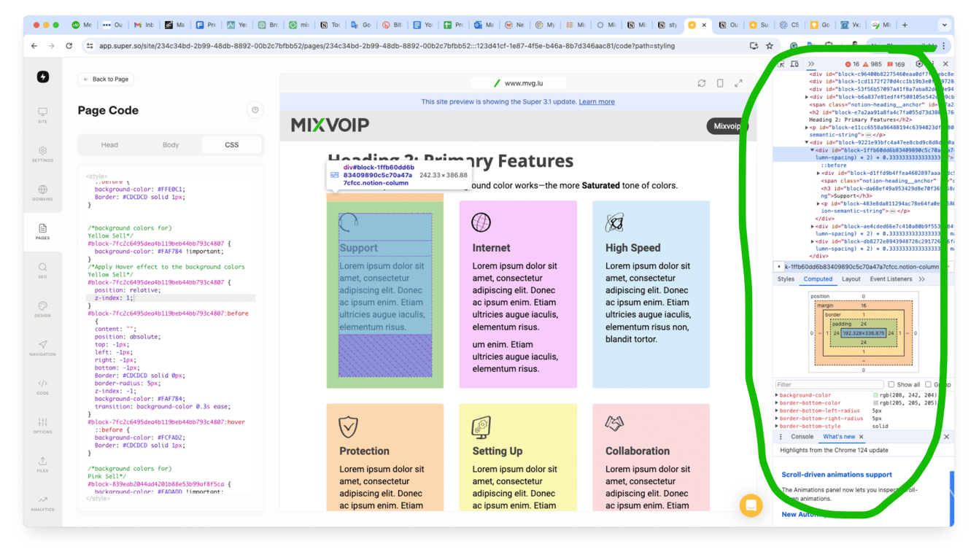Switch to the Head code tab
Image resolution: width=979 pixels, height=560 pixels.
tap(109, 145)
